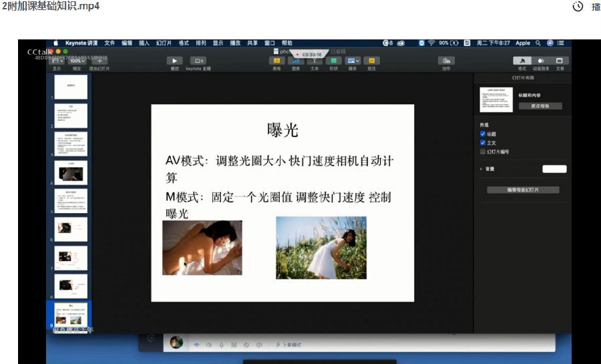
Task: Click user avatar in CCtalk bottom bar
Action: pos(176,342)
